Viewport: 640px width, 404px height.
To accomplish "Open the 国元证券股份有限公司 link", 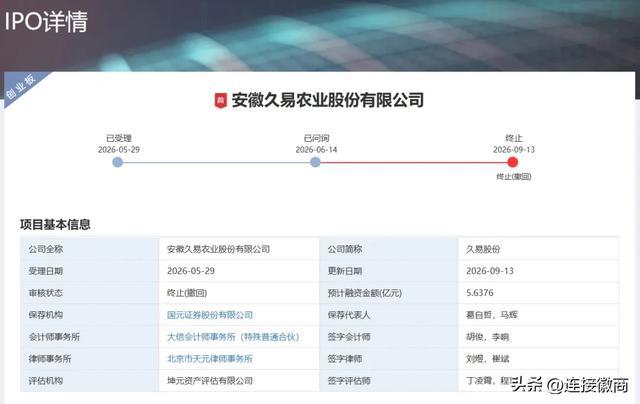I will (210, 315).
